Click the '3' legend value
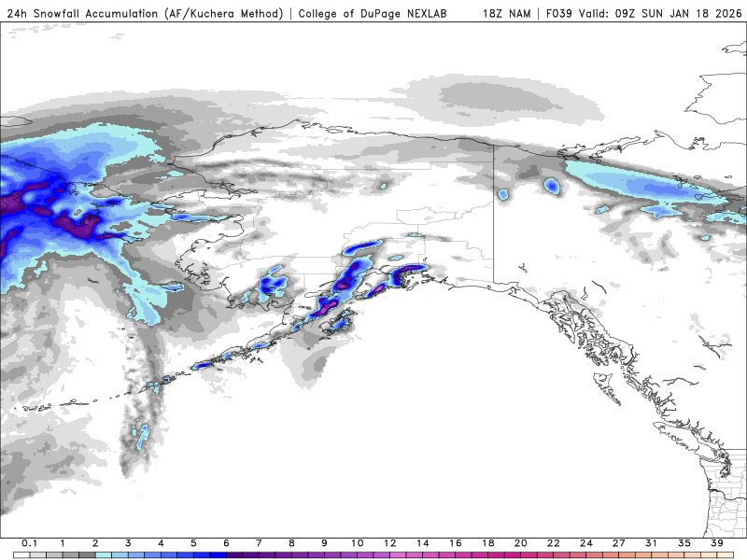The width and height of the screenshot is (747, 560). tap(128, 543)
